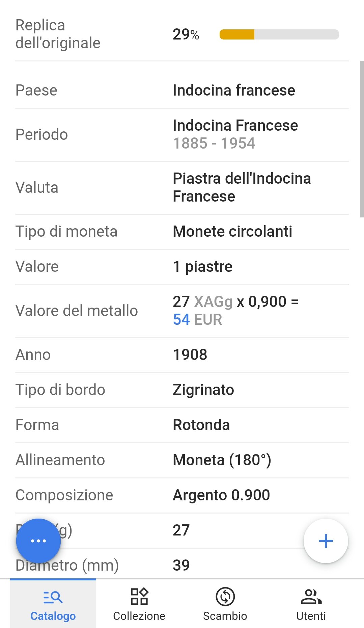Select the year 1908 value

[190, 355]
